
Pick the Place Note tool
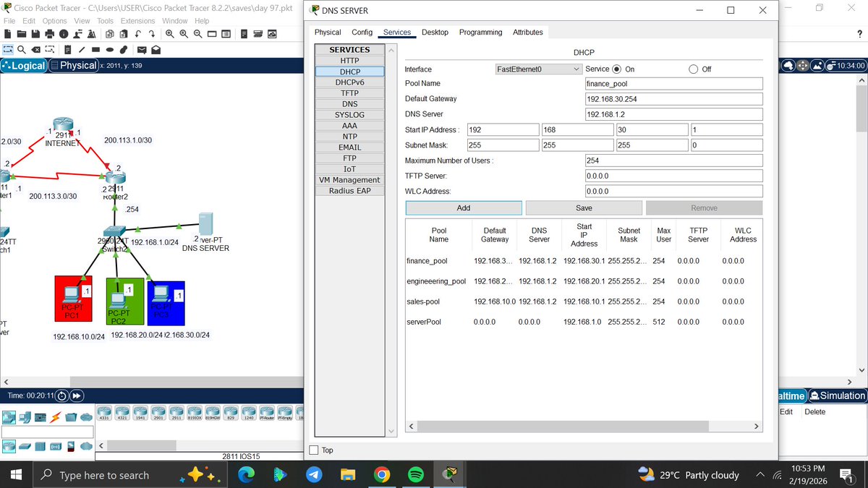[68, 50]
